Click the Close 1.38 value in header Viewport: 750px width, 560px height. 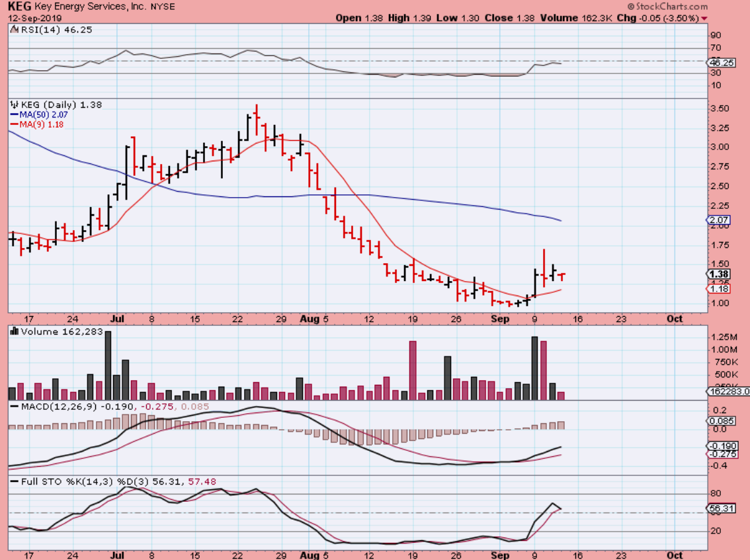pyautogui.click(x=509, y=18)
